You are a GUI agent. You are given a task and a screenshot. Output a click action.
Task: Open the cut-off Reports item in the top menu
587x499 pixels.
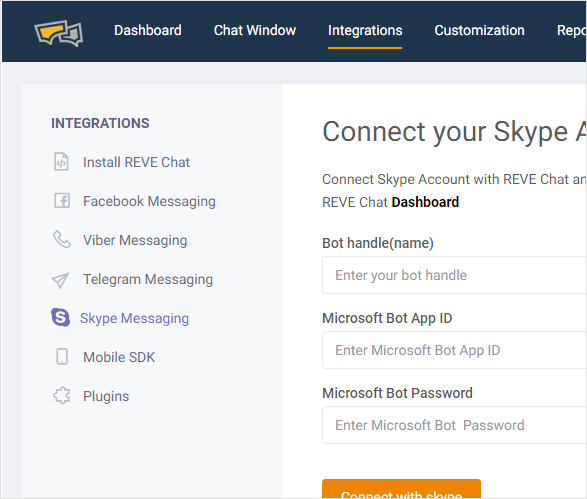click(x=571, y=30)
